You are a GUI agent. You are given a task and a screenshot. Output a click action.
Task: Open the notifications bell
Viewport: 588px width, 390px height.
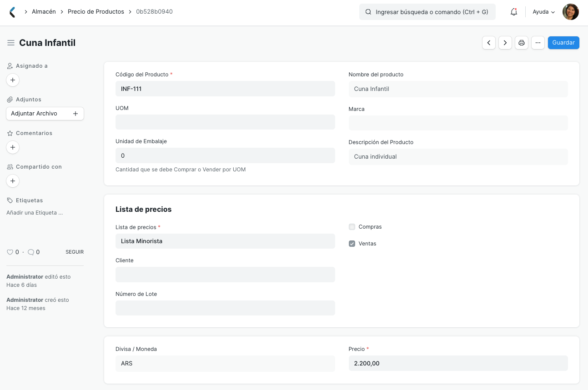click(x=514, y=12)
